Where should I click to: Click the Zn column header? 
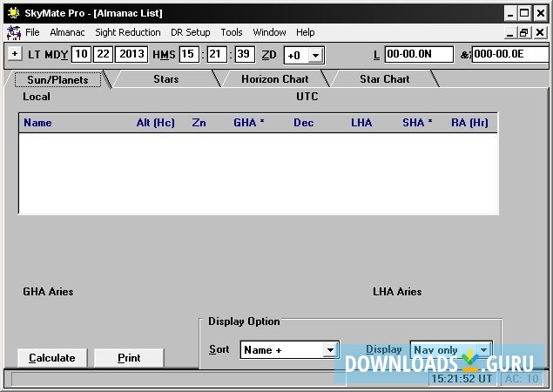[199, 123]
